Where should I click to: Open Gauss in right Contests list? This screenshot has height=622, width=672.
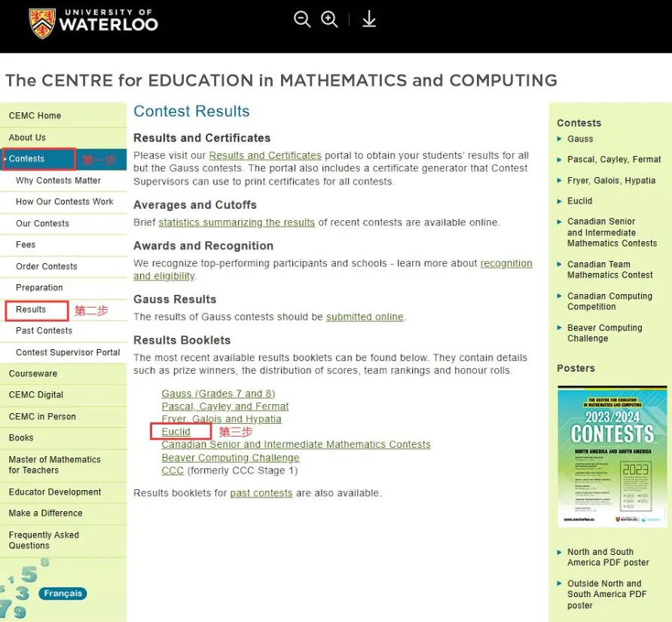pyautogui.click(x=580, y=139)
